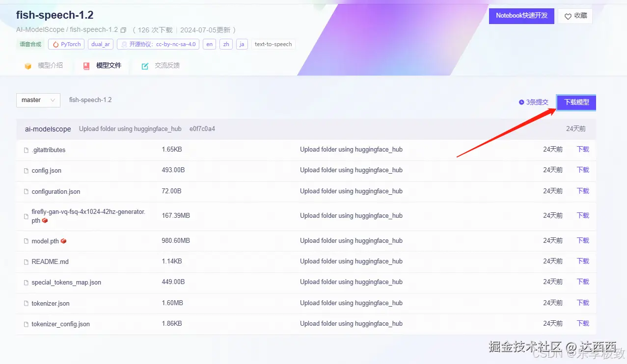The width and height of the screenshot is (627, 364).
Task: Click 下载 link for special_tokens_map.json
Action: click(583, 282)
